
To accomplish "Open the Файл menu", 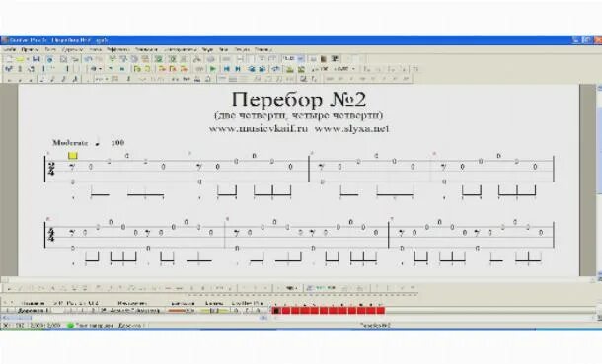I will (x=9, y=49).
